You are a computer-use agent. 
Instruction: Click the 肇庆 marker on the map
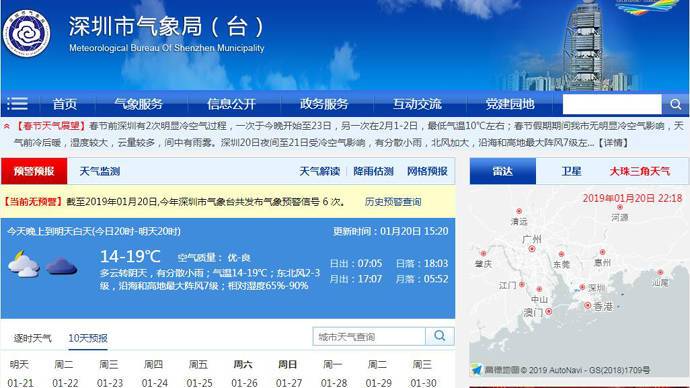click(483, 253)
